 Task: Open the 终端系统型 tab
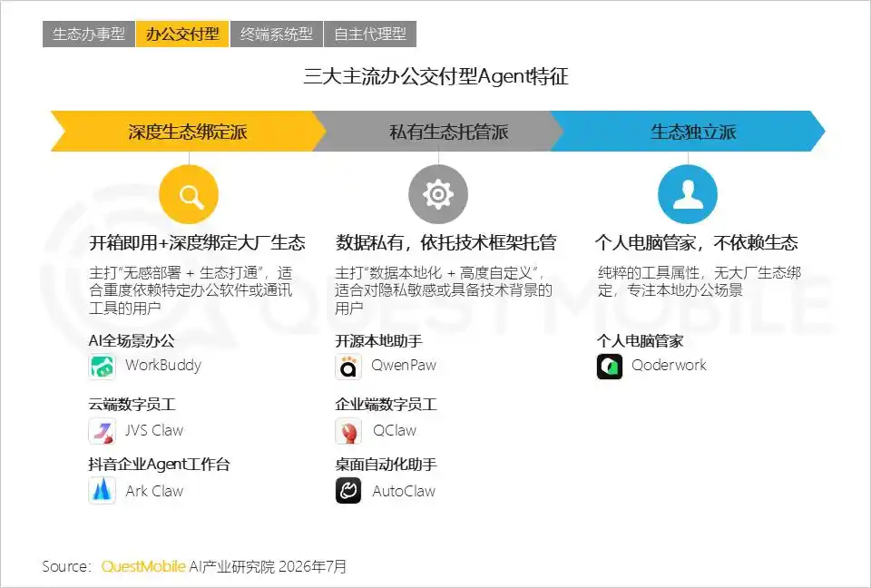coord(276,34)
